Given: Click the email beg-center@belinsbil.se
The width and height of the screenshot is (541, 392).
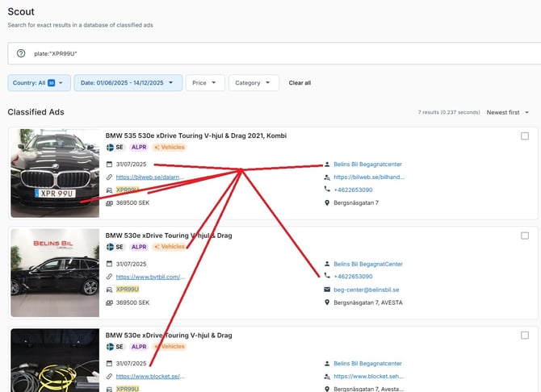Looking at the screenshot, I should (366, 290).
